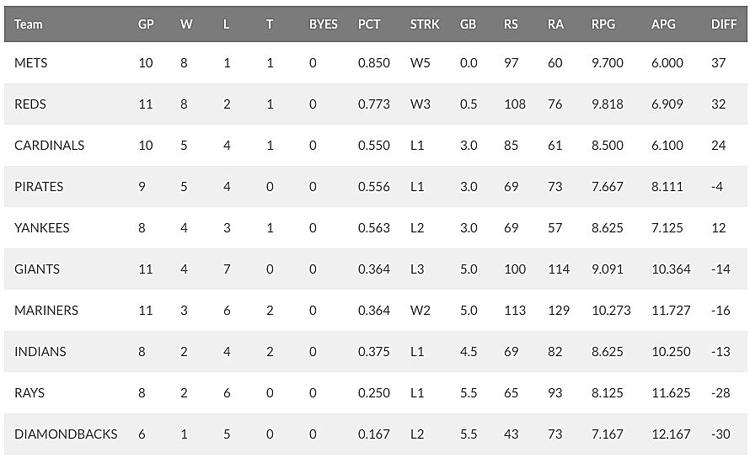Open the MARINERS team row
The image size is (750, 458).
click(x=375, y=310)
